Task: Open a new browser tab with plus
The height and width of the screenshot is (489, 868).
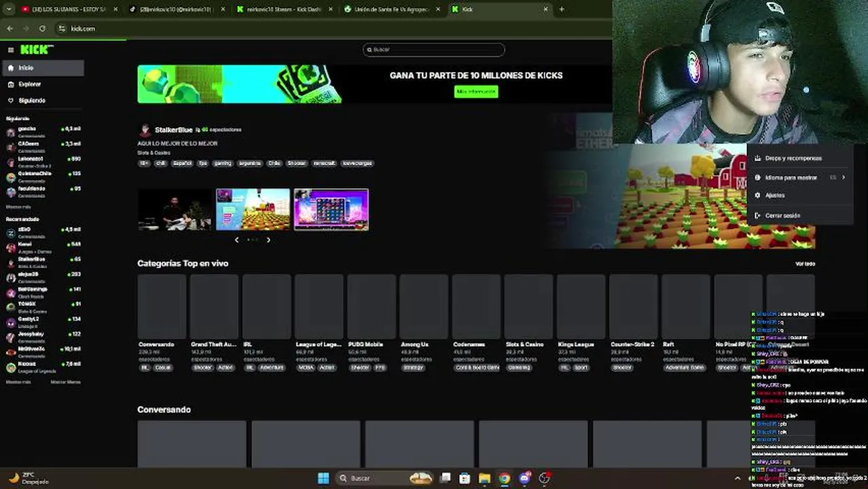Action: [x=562, y=10]
